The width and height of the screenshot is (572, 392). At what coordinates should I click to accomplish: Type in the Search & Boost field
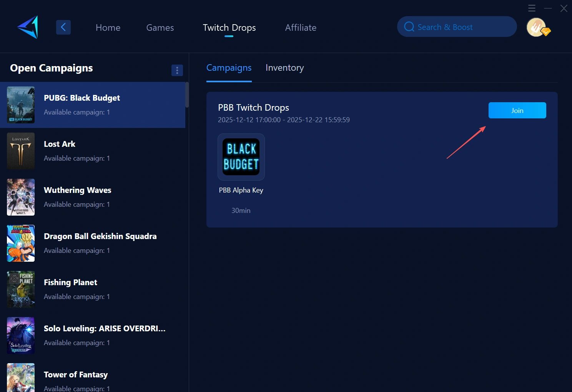tap(461, 27)
